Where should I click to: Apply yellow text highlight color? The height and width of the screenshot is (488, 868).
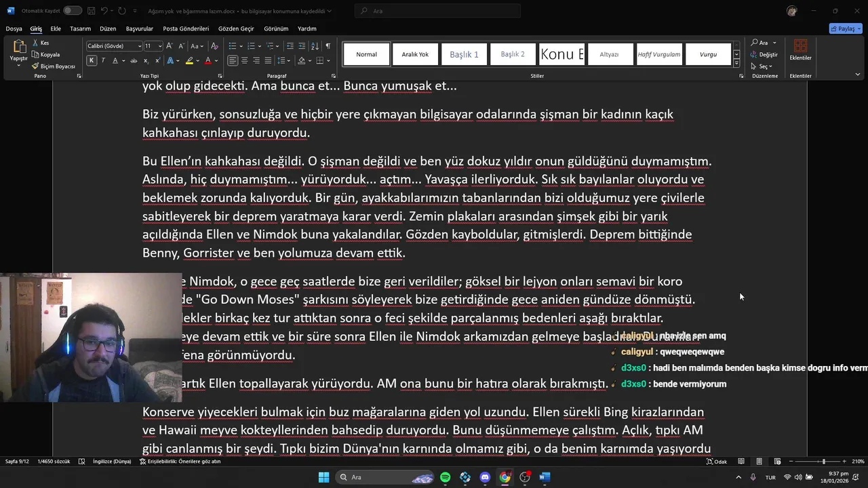pyautogui.click(x=189, y=60)
